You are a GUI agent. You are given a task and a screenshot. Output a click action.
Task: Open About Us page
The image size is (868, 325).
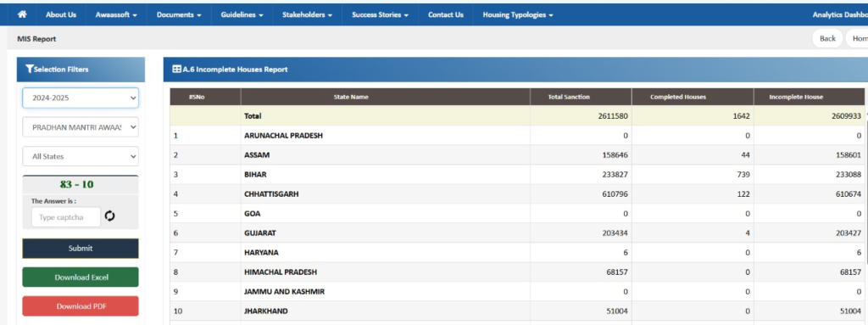(x=61, y=15)
